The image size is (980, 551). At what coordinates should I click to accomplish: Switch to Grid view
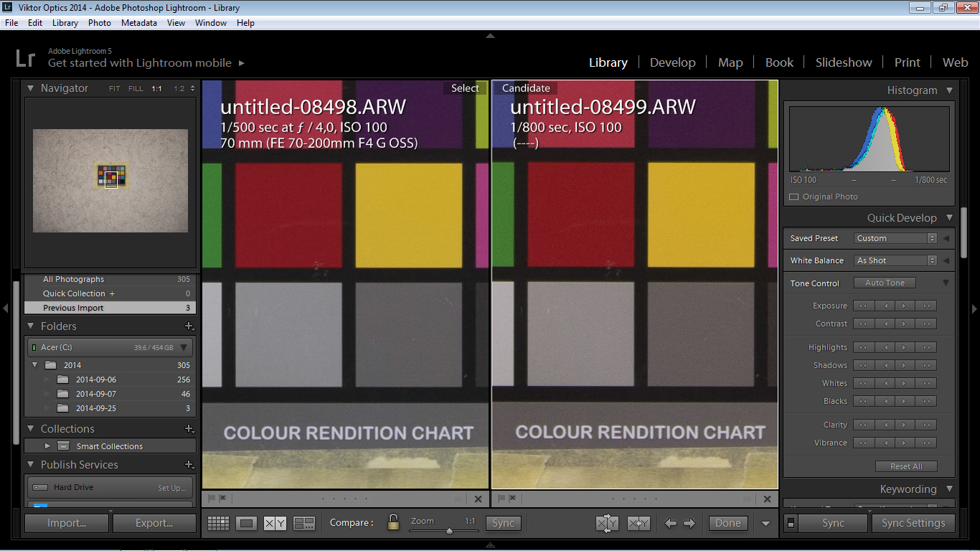click(x=218, y=524)
